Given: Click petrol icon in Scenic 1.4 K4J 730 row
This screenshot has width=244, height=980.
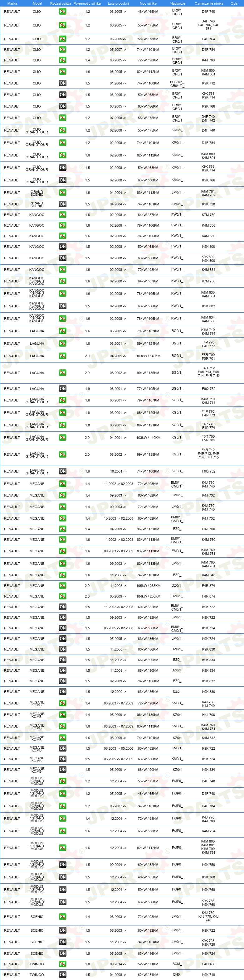Looking at the screenshot, I should pos(62,916).
